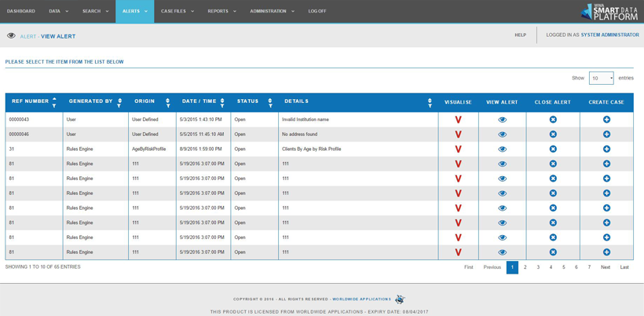This screenshot has height=316, width=644.
Task: Click the Worldwide Applications footer logo icon
Action: point(400,299)
